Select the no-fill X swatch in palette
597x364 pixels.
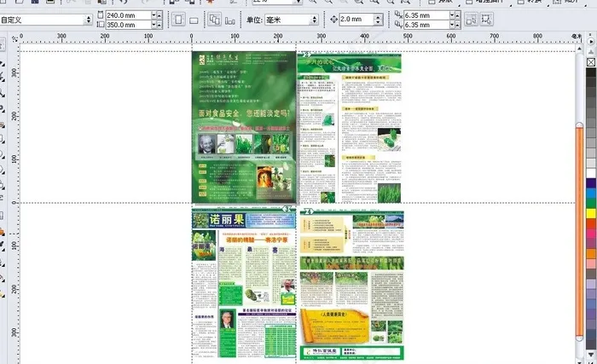pos(591,62)
